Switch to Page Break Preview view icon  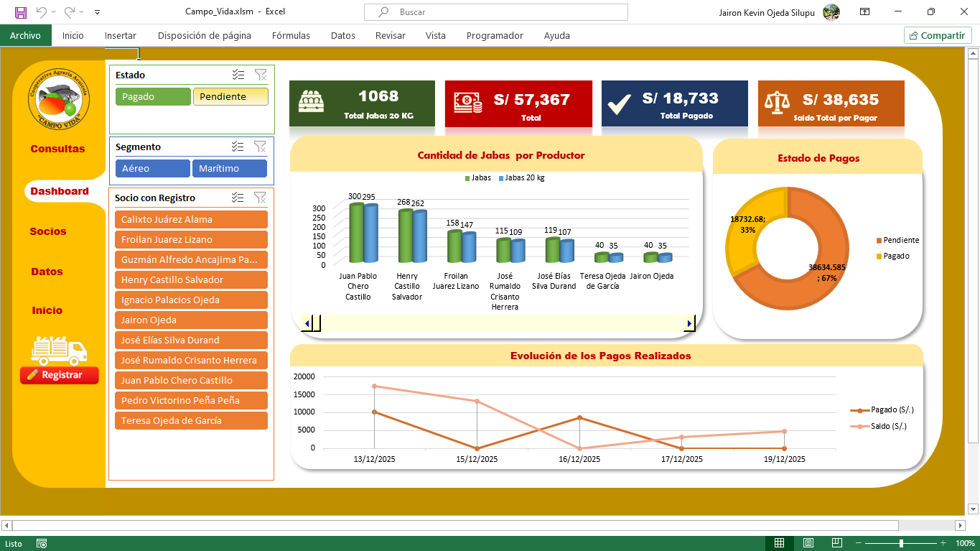(835, 543)
